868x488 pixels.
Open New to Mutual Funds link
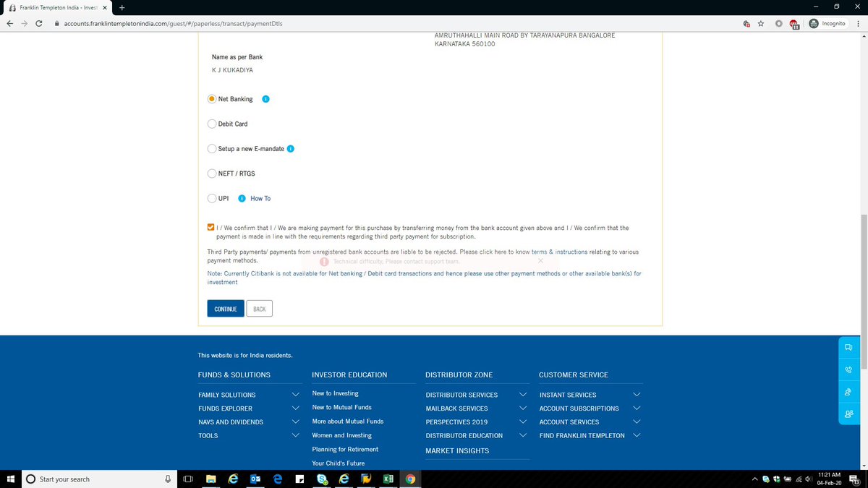341,407
